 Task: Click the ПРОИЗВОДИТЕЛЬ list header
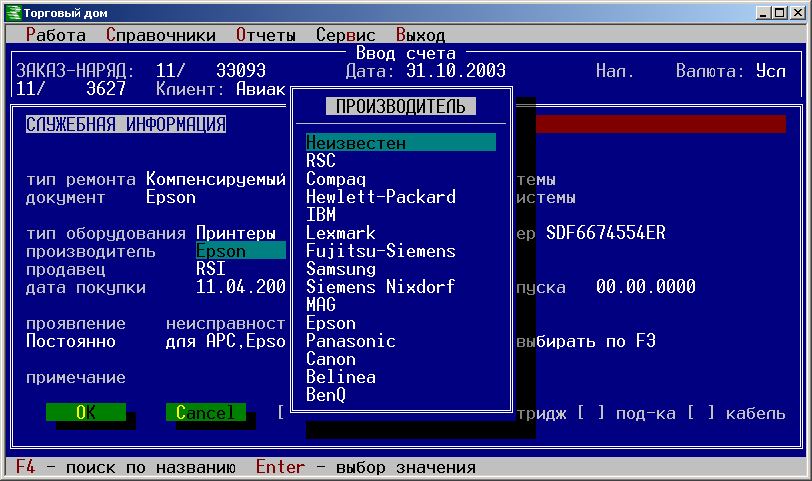point(401,106)
